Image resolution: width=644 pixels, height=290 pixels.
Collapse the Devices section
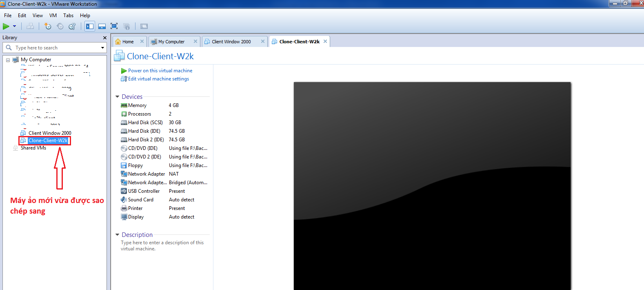pos(118,97)
